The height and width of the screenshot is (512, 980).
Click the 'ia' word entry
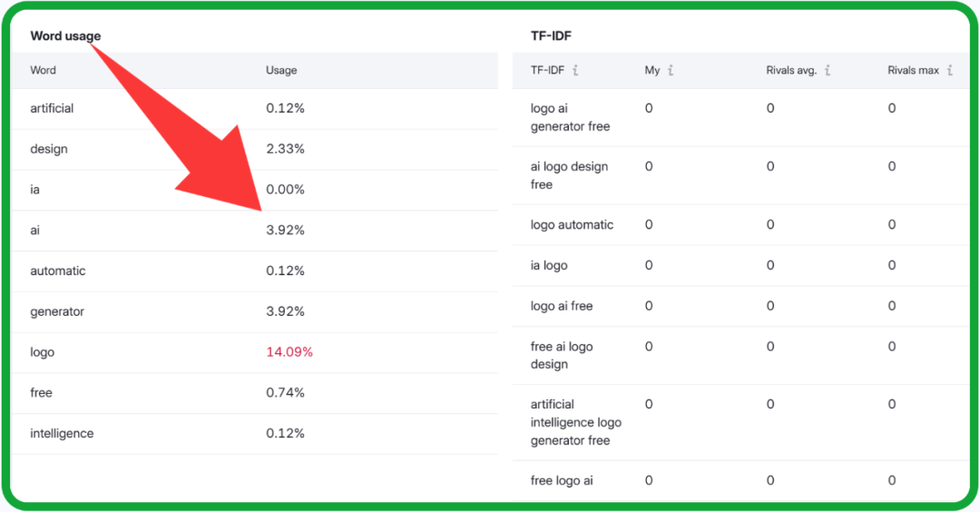pos(34,190)
